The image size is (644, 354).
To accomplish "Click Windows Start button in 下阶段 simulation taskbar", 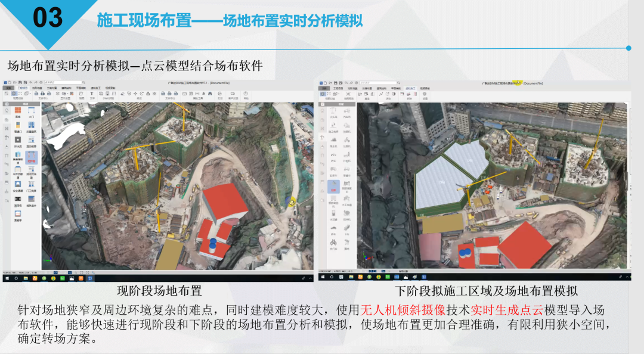I will (x=323, y=277).
